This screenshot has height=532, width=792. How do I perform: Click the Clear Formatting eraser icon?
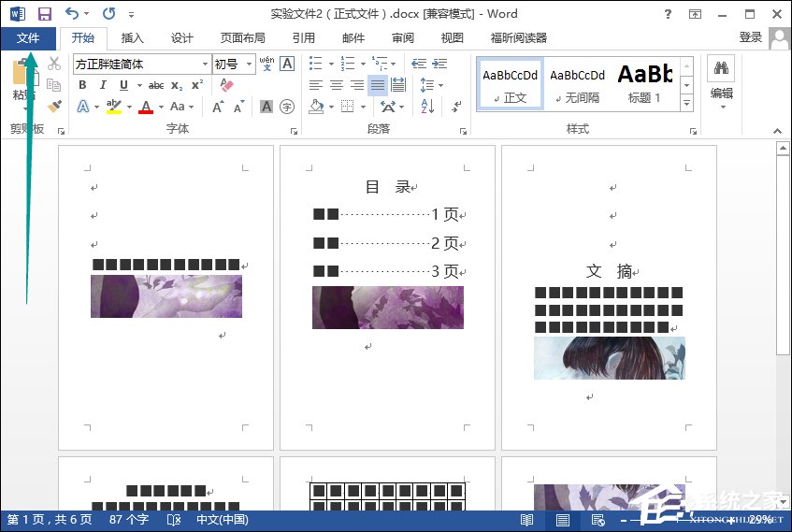225,85
